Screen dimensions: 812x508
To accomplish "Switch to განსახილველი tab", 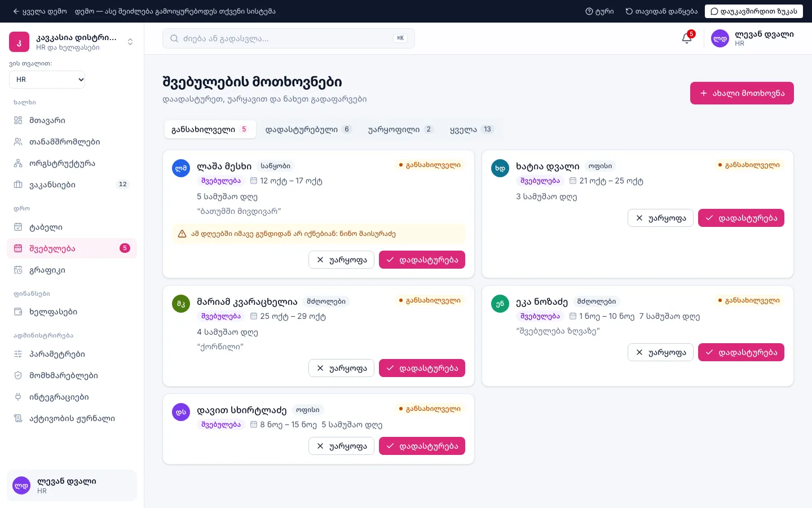I will coord(210,129).
